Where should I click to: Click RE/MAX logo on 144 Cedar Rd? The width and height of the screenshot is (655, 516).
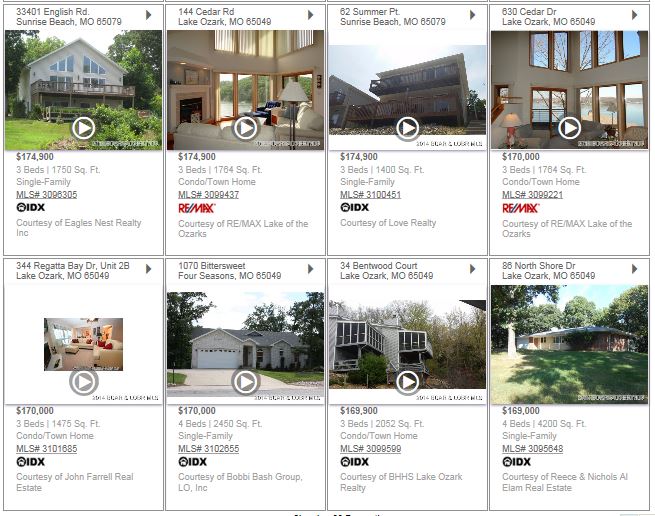[x=197, y=208]
